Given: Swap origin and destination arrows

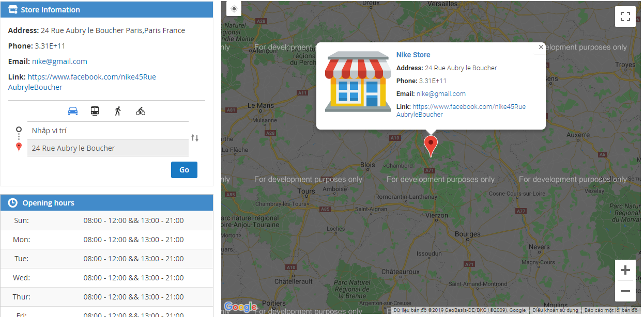Looking at the screenshot, I should pyautogui.click(x=195, y=138).
